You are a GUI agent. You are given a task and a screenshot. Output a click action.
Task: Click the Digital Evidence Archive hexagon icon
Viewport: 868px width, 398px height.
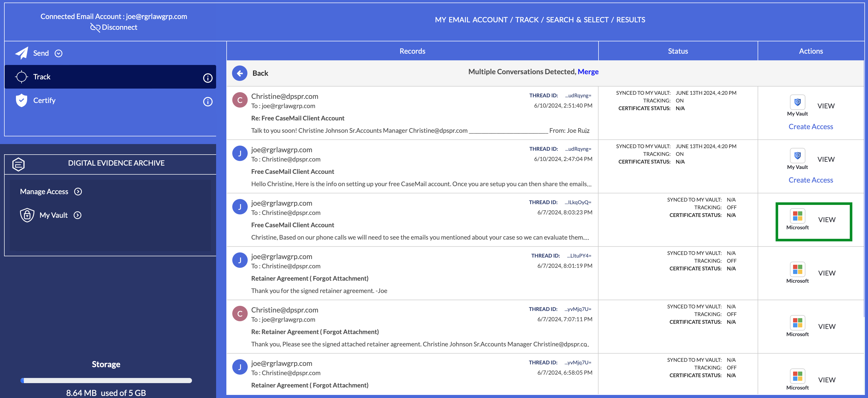pyautogui.click(x=18, y=164)
